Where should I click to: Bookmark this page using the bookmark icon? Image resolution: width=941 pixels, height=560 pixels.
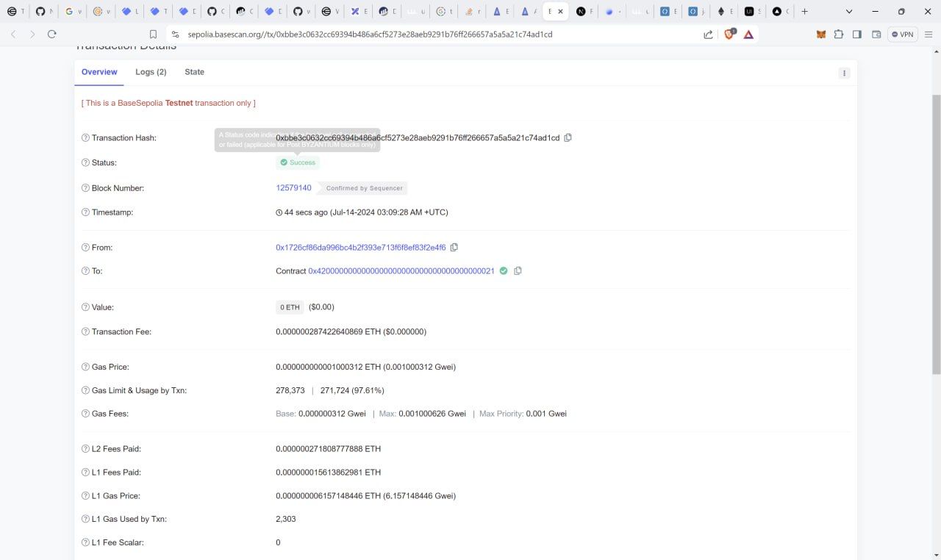pyautogui.click(x=153, y=35)
